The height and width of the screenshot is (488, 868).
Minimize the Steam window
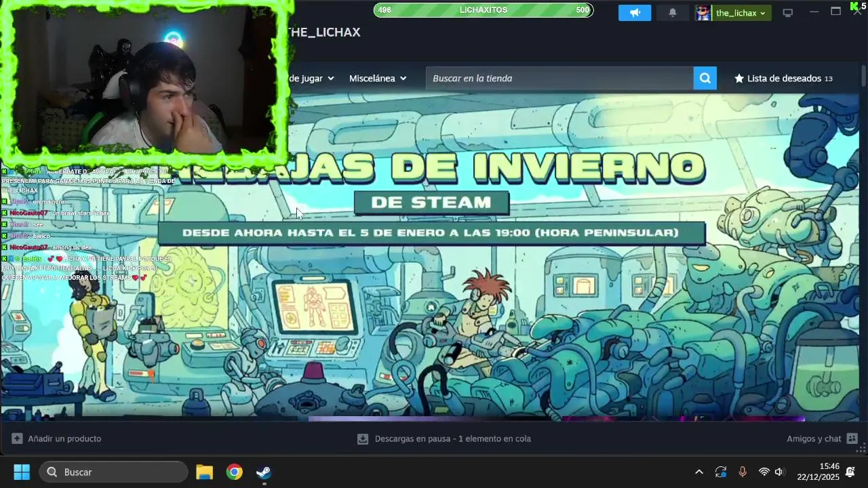pyautogui.click(x=814, y=12)
